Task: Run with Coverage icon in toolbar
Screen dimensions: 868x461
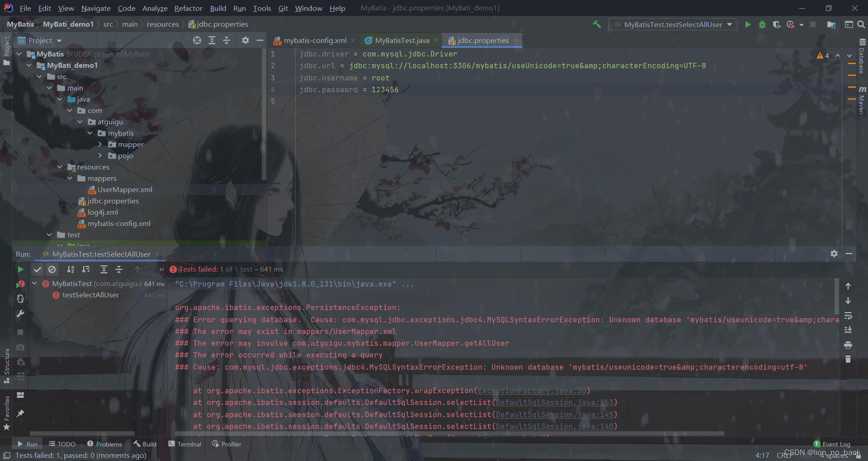Action: point(777,24)
